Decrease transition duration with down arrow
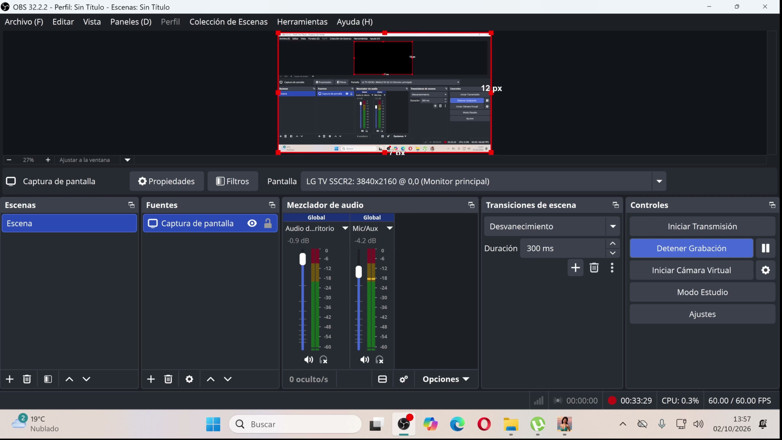Viewport: 782px width, 440px height. 612,253
